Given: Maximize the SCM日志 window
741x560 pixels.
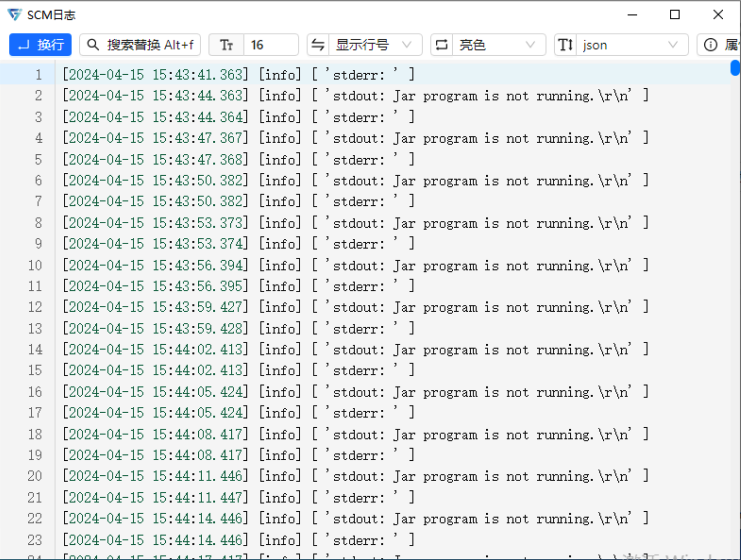Looking at the screenshot, I should (675, 15).
